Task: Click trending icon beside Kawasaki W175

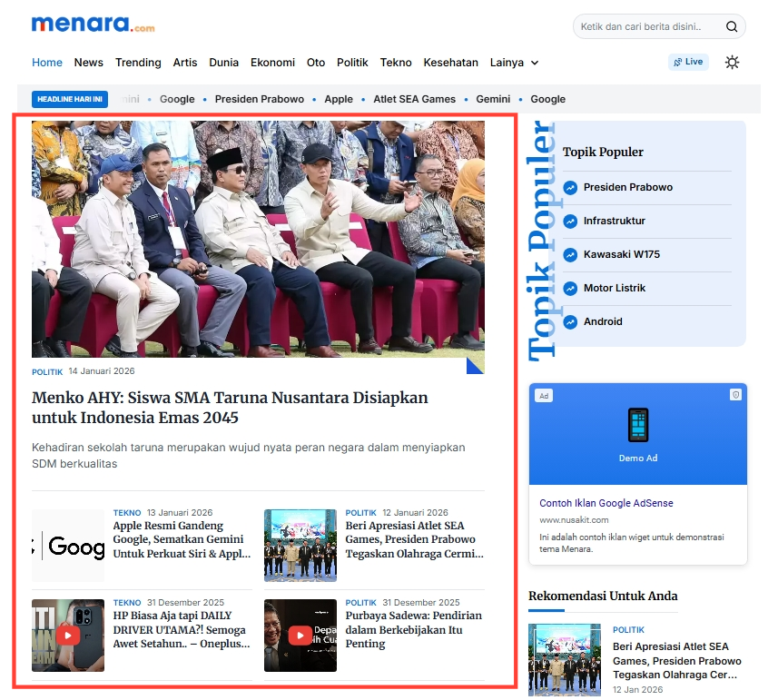Action: [570, 255]
